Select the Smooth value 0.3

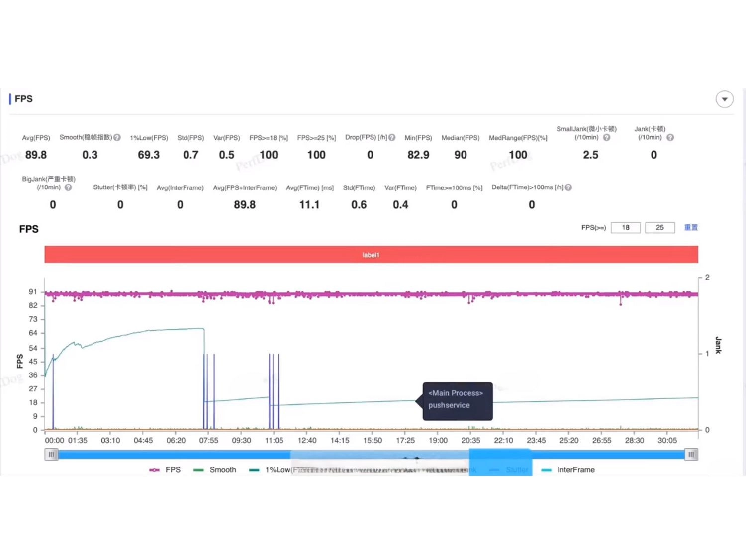tap(90, 155)
